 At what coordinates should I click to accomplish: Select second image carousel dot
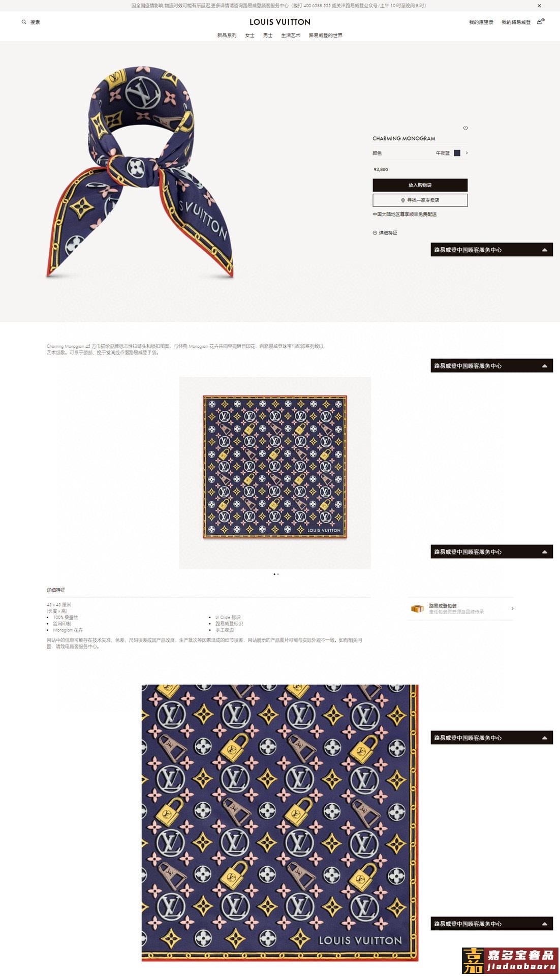coord(278,574)
